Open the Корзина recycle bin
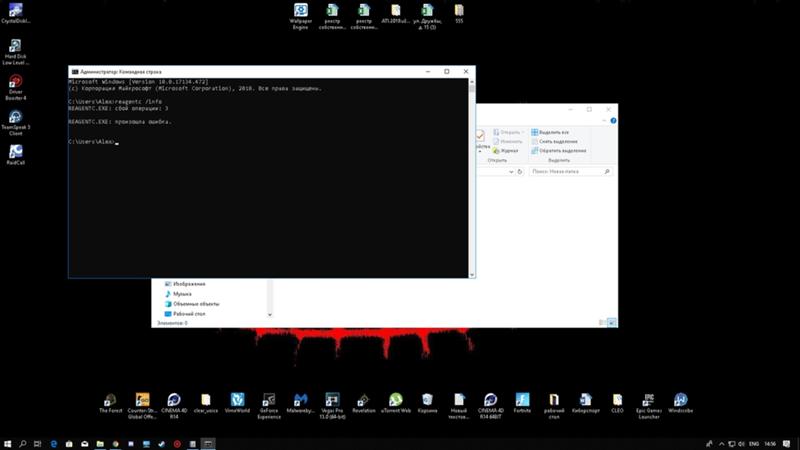Image resolution: width=800 pixels, height=450 pixels. (x=428, y=403)
